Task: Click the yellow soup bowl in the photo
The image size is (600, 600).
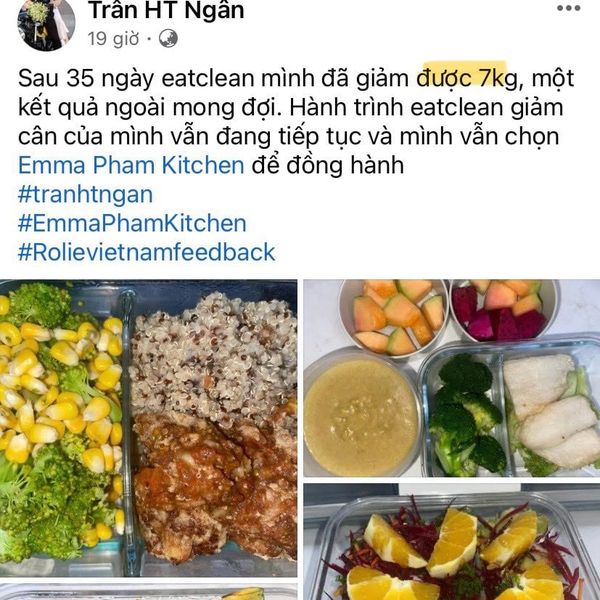Action: pos(362,416)
